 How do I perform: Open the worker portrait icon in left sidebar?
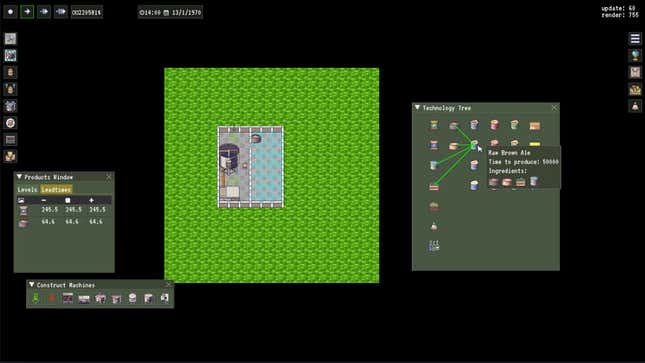[x=10, y=72]
